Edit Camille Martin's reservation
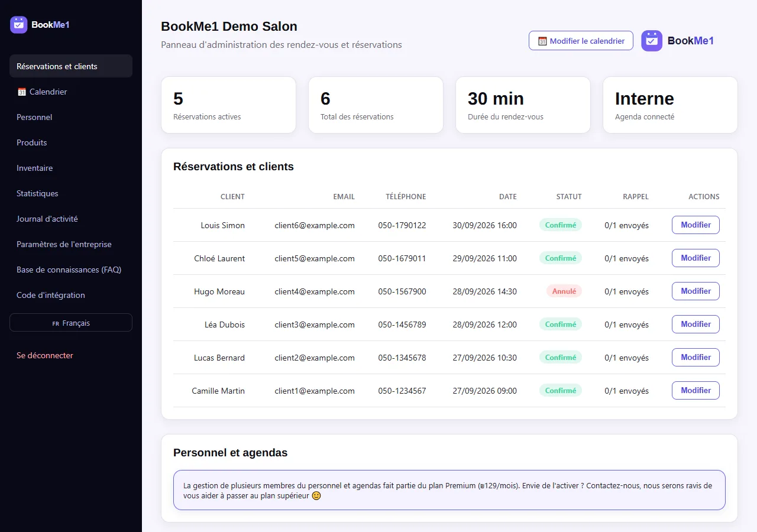757x532 pixels. click(x=695, y=390)
